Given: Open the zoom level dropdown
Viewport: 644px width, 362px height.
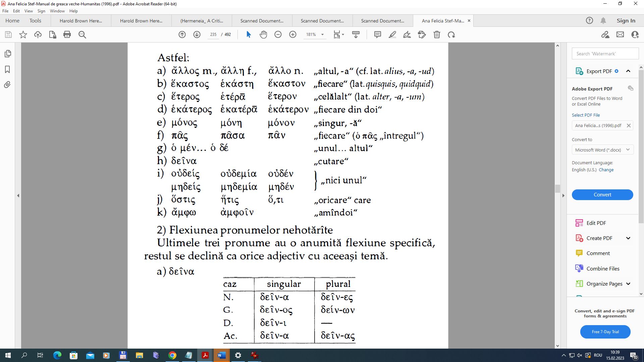Looking at the screenshot, I should 322,35.
